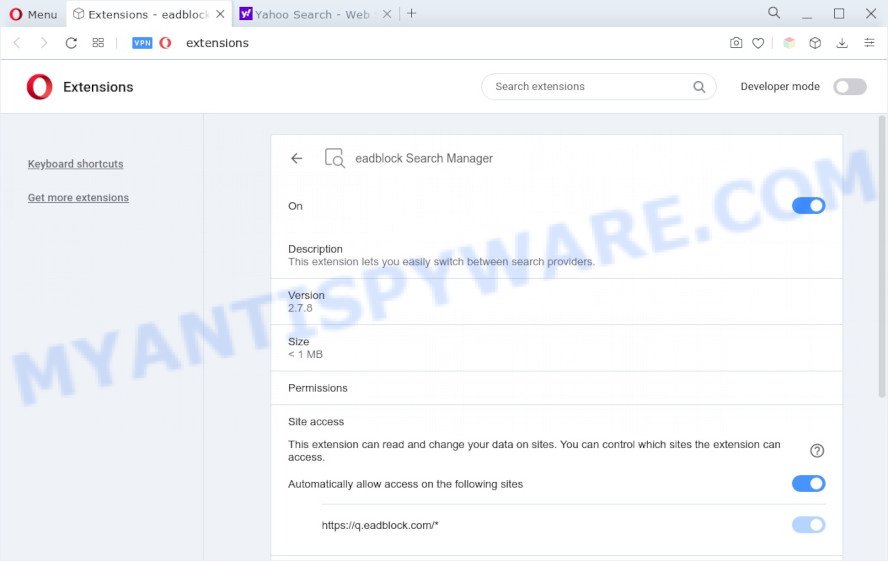This screenshot has height=561, width=888.
Task: Click the Opera logo beside Extensions heading
Action: (x=40, y=87)
